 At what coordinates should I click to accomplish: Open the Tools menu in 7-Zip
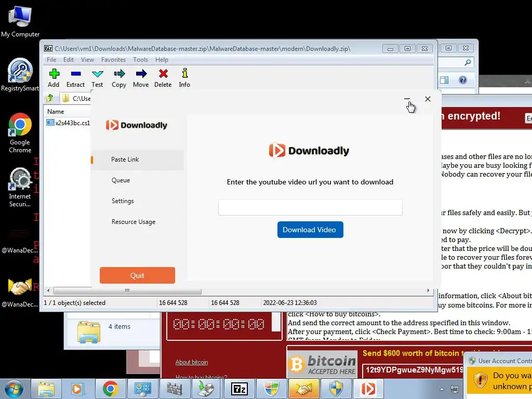point(140,60)
